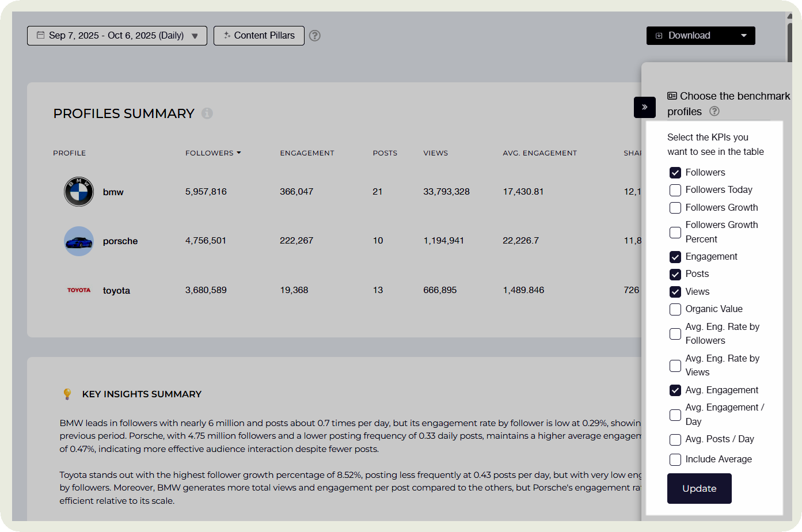This screenshot has height=532, width=802.
Task: Check the Organic Value checkbox
Action: pos(675,309)
